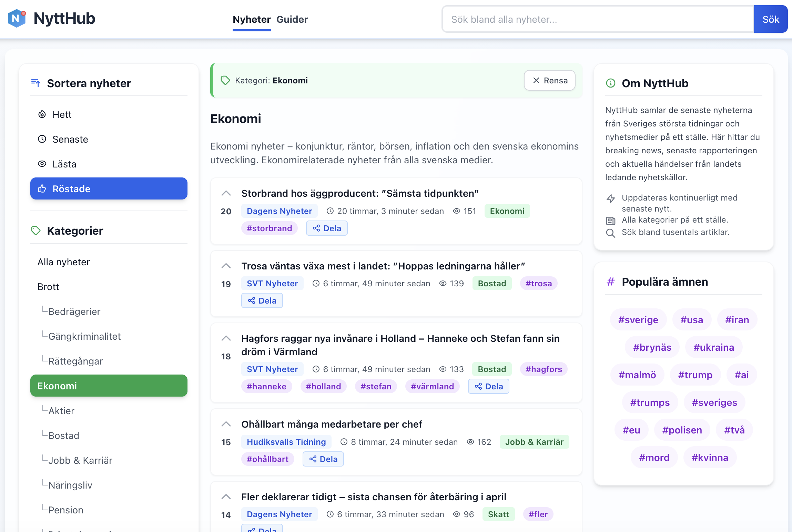
Task: Open Storbrand hos äggproducent headline
Action: point(360,193)
